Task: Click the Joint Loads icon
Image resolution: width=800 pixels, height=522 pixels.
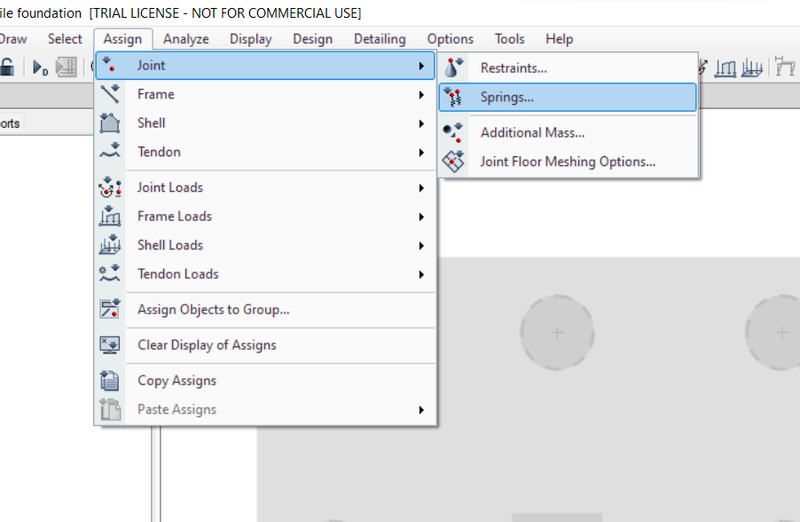Action: point(110,187)
